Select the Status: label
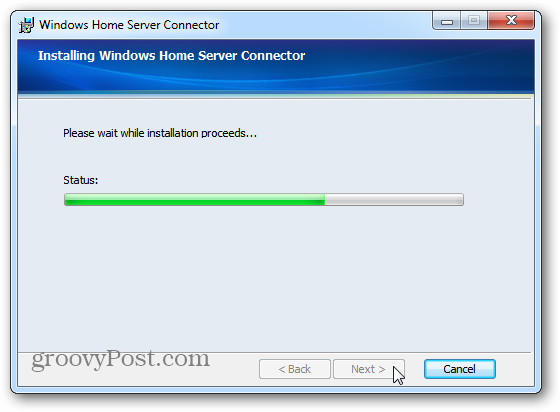This screenshot has height=412, width=560. (81, 180)
